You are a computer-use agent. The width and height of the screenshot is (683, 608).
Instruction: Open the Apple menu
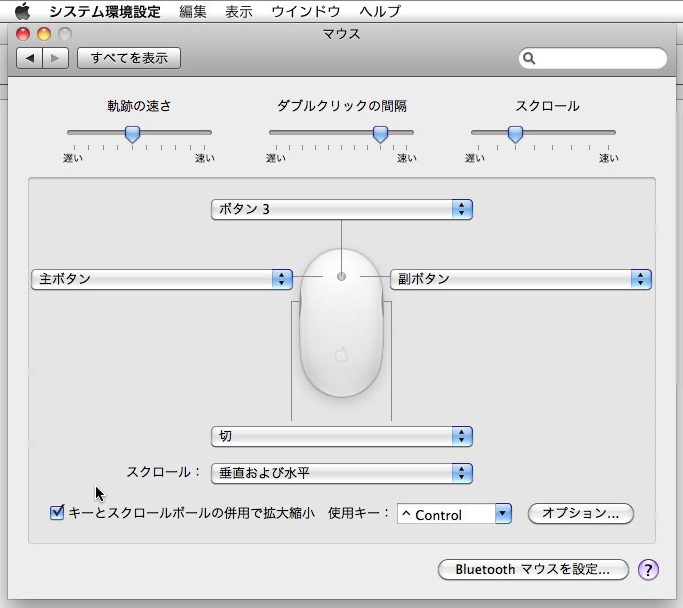tap(22, 11)
